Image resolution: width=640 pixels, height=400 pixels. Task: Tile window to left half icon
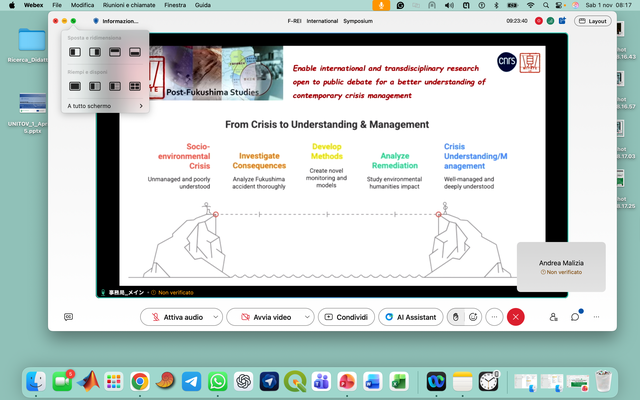coord(75,52)
